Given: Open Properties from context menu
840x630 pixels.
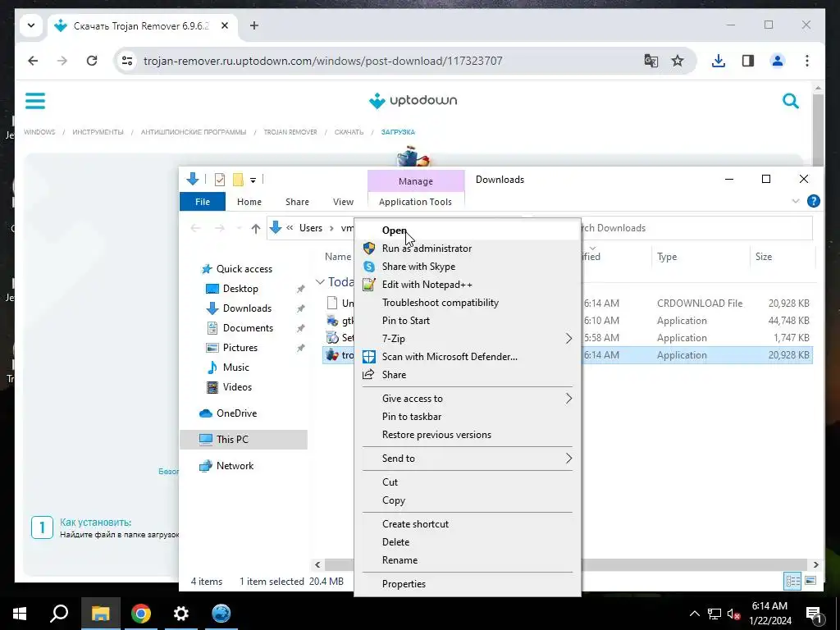Looking at the screenshot, I should pyautogui.click(x=467, y=583).
